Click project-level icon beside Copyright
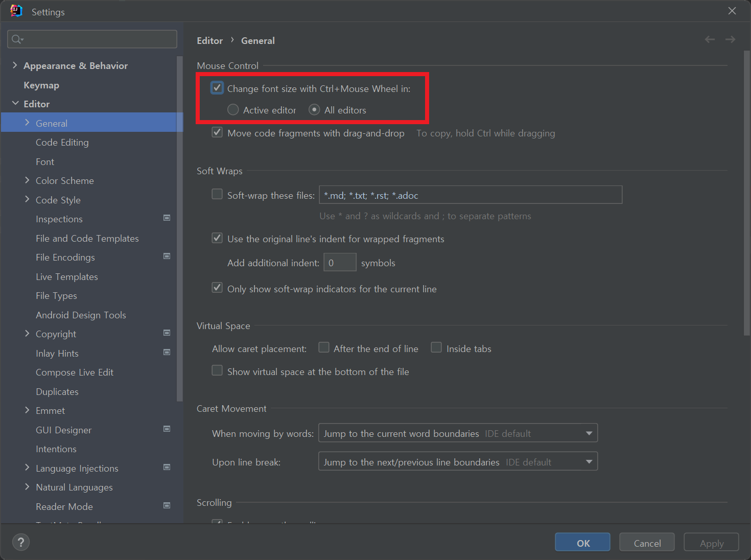The width and height of the screenshot is (751, 560). click(x=167, y=333)
